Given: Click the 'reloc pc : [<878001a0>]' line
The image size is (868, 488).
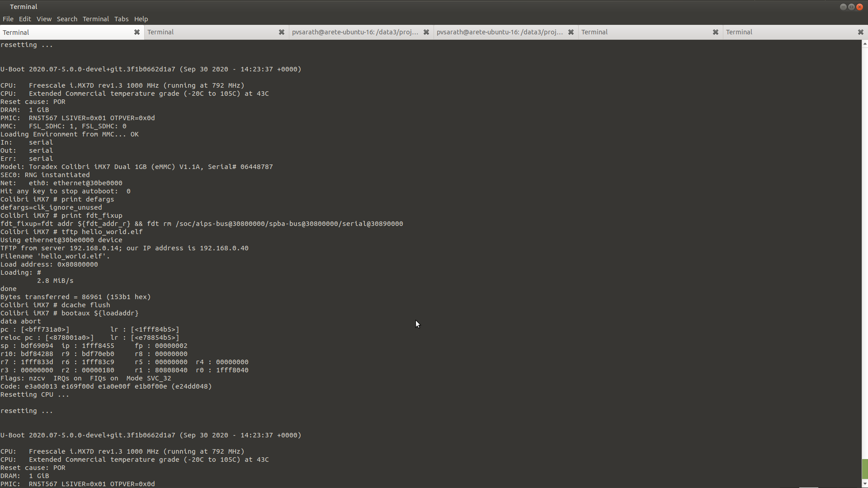Looking at the screenshot, I should [x=90, y=338].
